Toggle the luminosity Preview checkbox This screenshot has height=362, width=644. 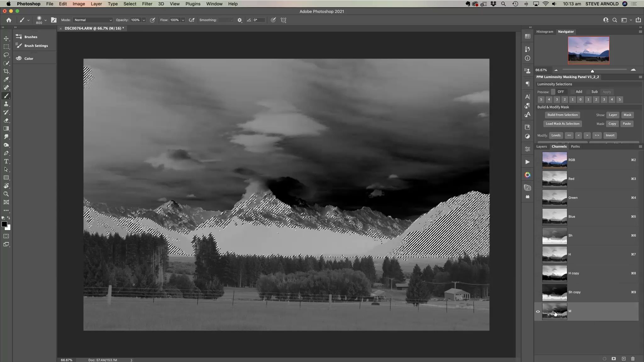[553, 92]
